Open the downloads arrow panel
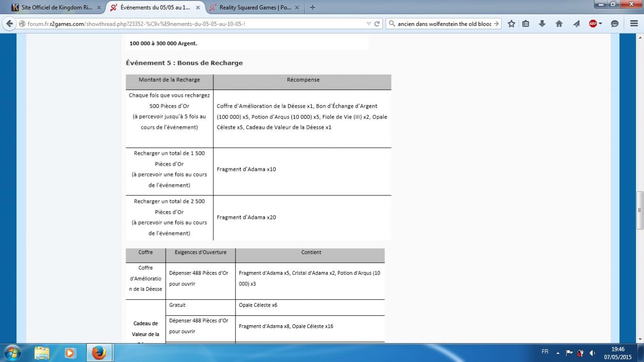 click(x=542, y=24)
